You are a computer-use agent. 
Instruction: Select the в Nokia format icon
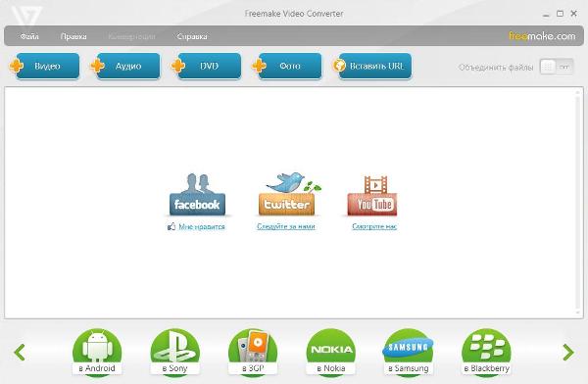pos(331,352)
